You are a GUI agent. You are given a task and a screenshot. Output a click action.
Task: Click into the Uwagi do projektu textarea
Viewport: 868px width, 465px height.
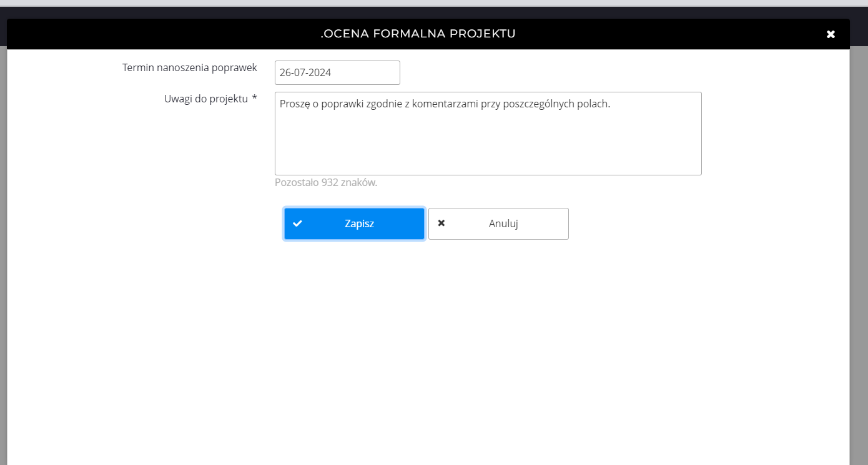pyautogui.click(x=488, y=140)
